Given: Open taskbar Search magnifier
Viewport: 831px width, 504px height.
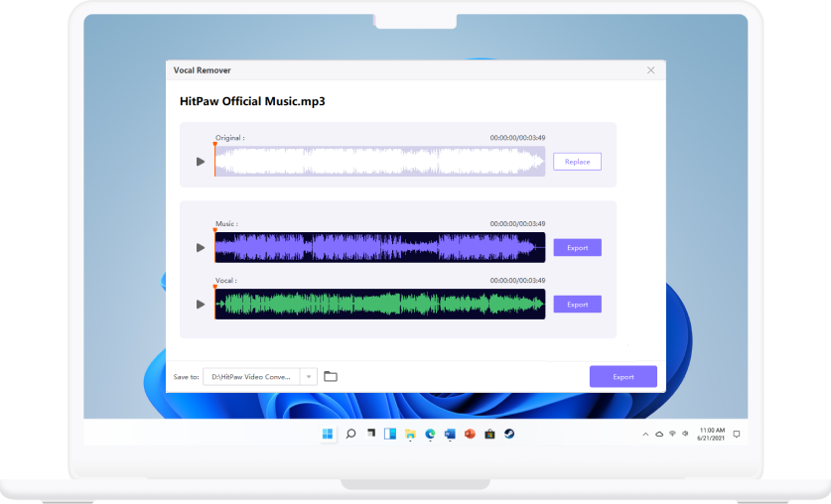Looking at the screenshot, I should tap(350, 434).
